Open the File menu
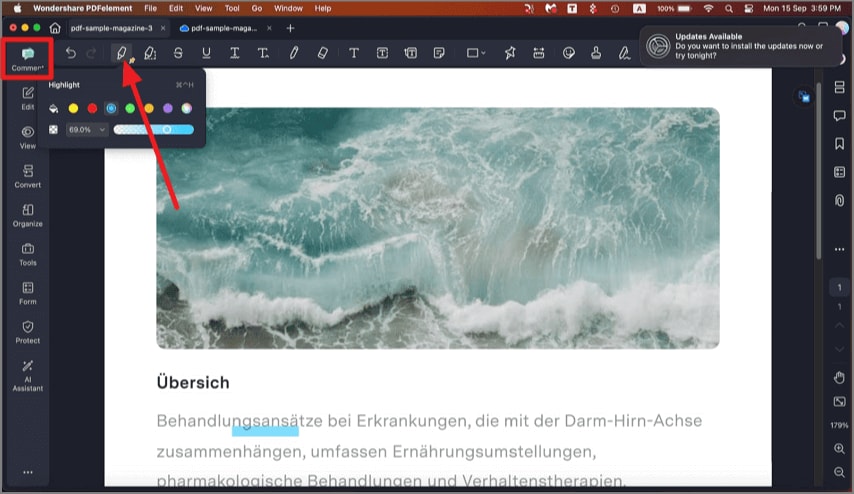The width and height of the screenshot is (854, 494). [x=150, y=8]
